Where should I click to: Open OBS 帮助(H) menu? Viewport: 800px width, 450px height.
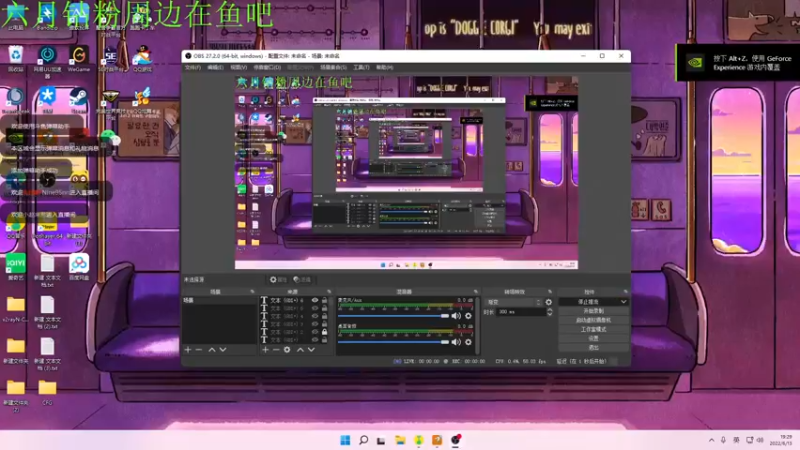click(384, 67)
